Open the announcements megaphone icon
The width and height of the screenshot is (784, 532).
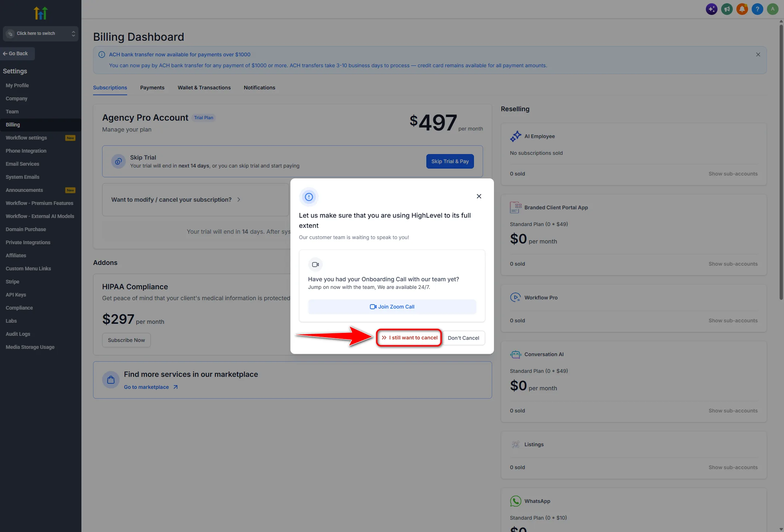[727, 9]
